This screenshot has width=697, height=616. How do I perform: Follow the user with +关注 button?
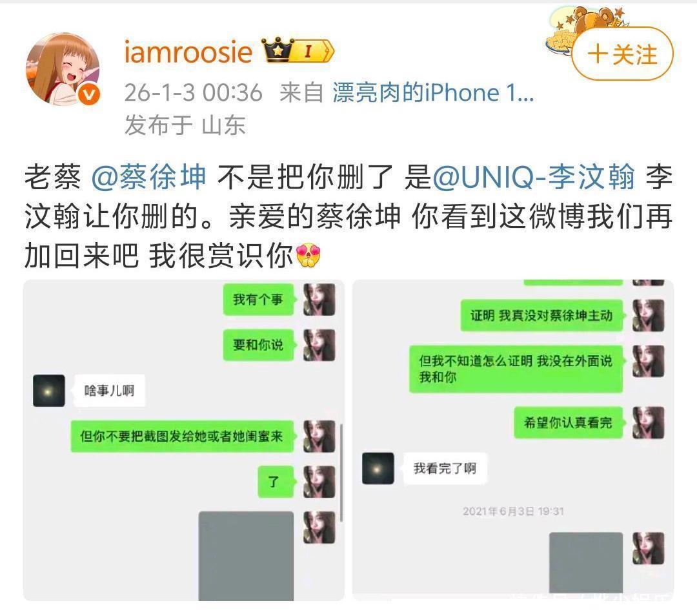coord(622,54)
